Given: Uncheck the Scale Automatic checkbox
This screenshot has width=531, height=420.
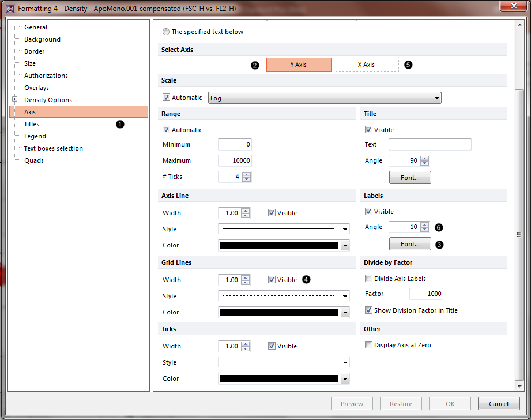Looking at the screenshot, I should click(x=167, y=98).
